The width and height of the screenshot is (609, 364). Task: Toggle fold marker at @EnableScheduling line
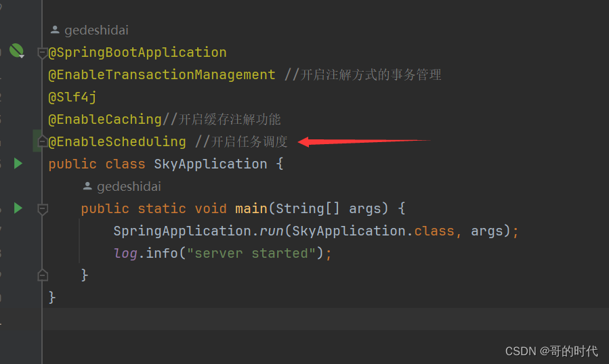click(x=43, y=141)
